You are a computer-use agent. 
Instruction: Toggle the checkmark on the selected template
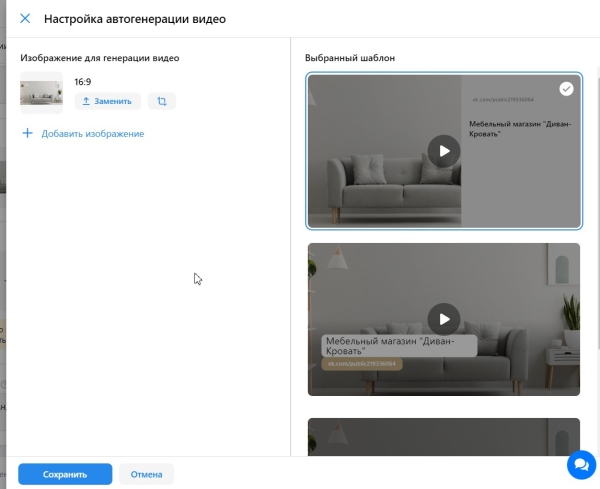click(566, 89)
